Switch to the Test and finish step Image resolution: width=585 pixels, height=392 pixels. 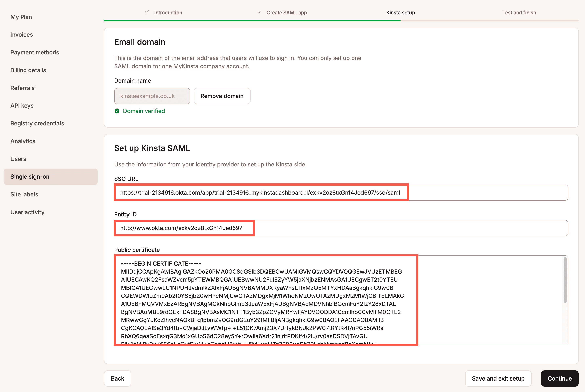(x=519, y=13)
